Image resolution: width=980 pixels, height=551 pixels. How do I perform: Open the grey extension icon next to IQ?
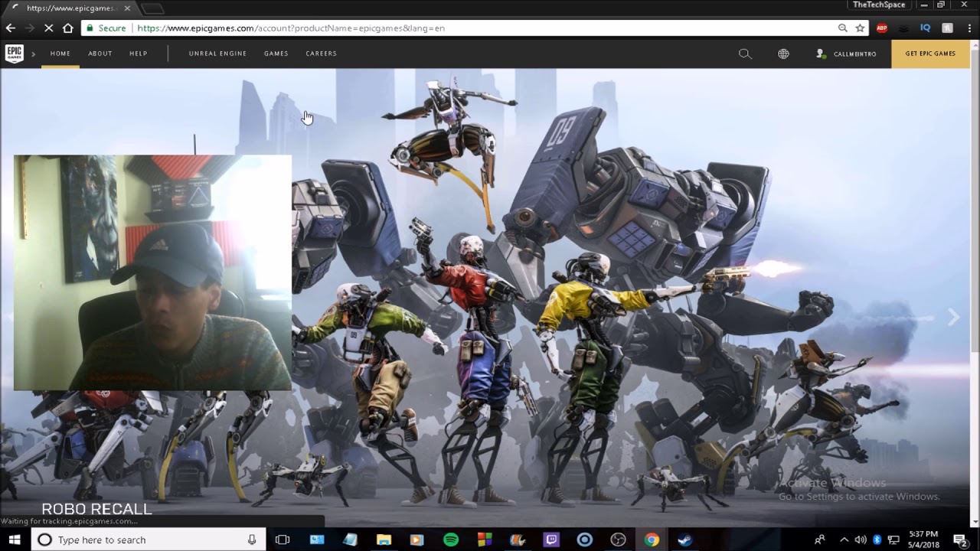click(947, 28)
